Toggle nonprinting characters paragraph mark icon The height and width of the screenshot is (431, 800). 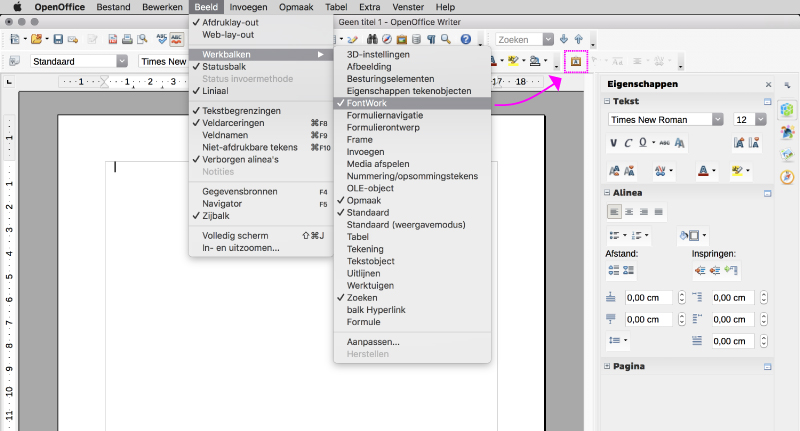431,39
